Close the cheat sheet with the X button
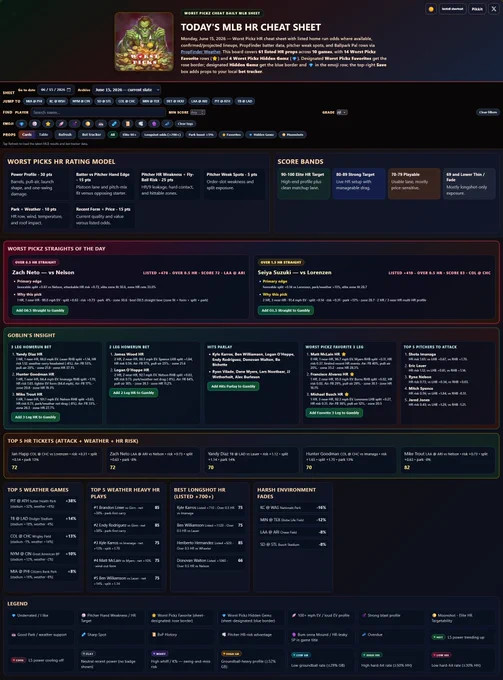 [x=493, y=9]
